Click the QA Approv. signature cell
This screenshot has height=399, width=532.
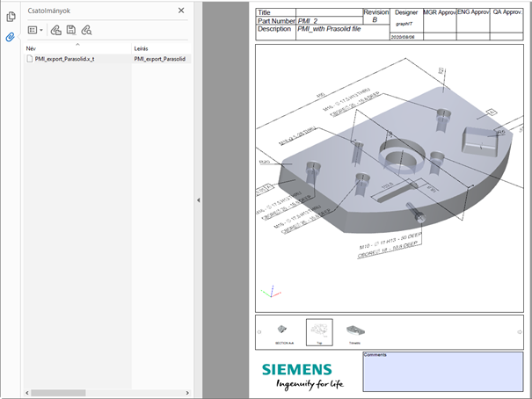pos(506,25)
